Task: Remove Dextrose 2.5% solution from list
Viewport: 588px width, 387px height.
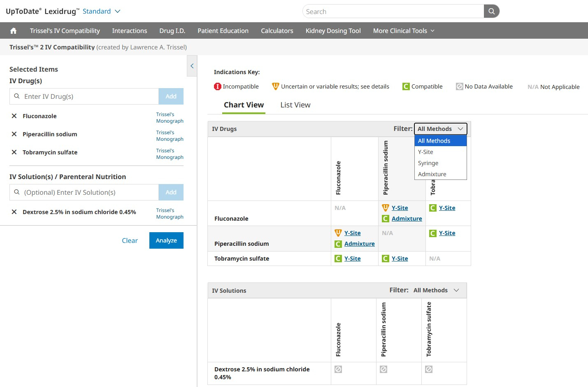Action: pos(14,212)
